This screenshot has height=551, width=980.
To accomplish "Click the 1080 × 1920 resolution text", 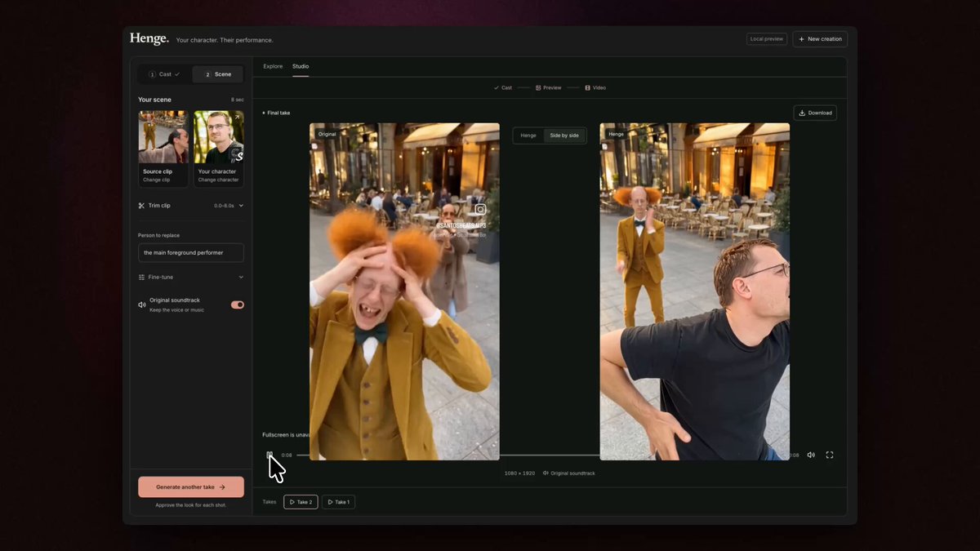I will click(520, 473).
